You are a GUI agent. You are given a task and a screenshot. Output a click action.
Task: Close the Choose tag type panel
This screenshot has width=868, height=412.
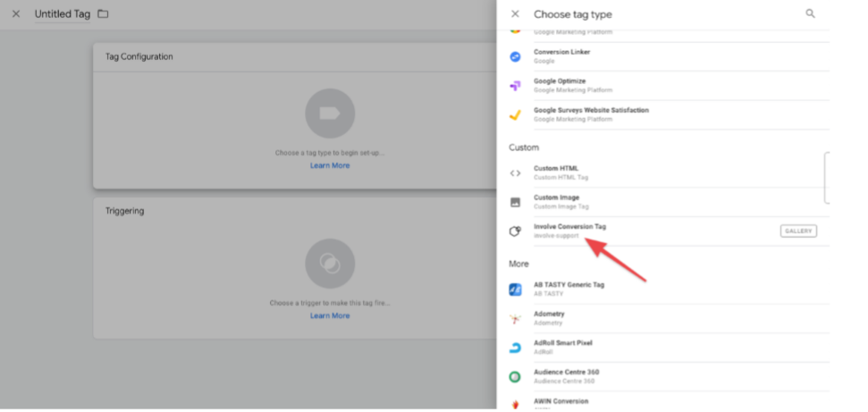tap(515, 13)
